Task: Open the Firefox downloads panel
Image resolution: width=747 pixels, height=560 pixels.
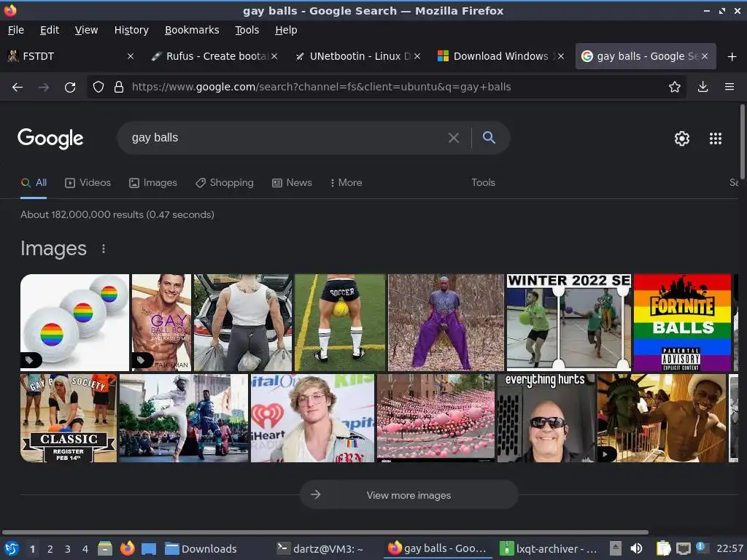Action: pyautogui.click(x=703, y=87)
